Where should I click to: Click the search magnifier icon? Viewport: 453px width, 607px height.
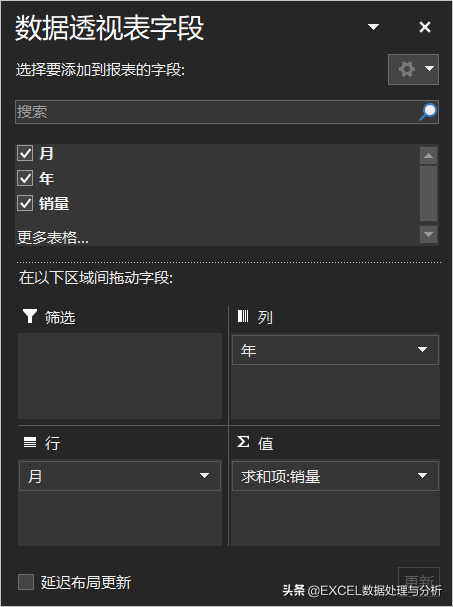pos(428,112)
